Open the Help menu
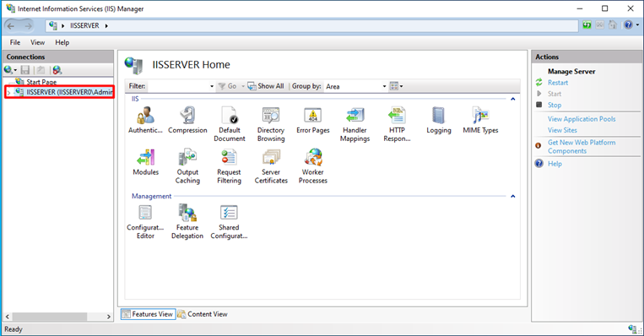 click(x=62, y=42)
